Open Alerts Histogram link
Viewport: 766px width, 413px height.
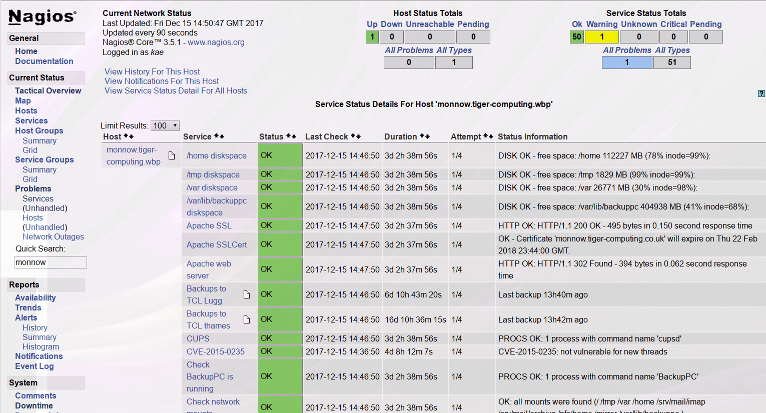point(41,347)
